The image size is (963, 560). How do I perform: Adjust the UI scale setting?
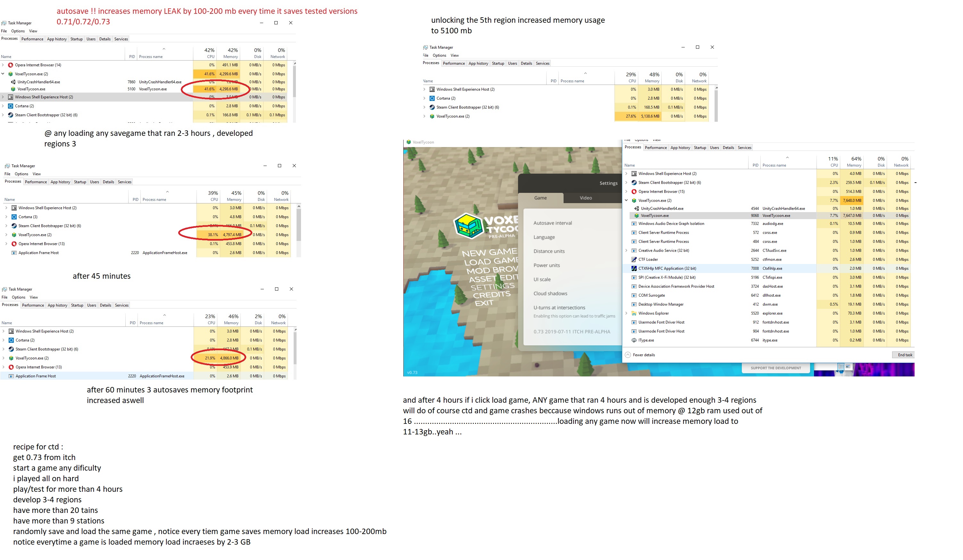pyautogui.click(x=543, y=279)
